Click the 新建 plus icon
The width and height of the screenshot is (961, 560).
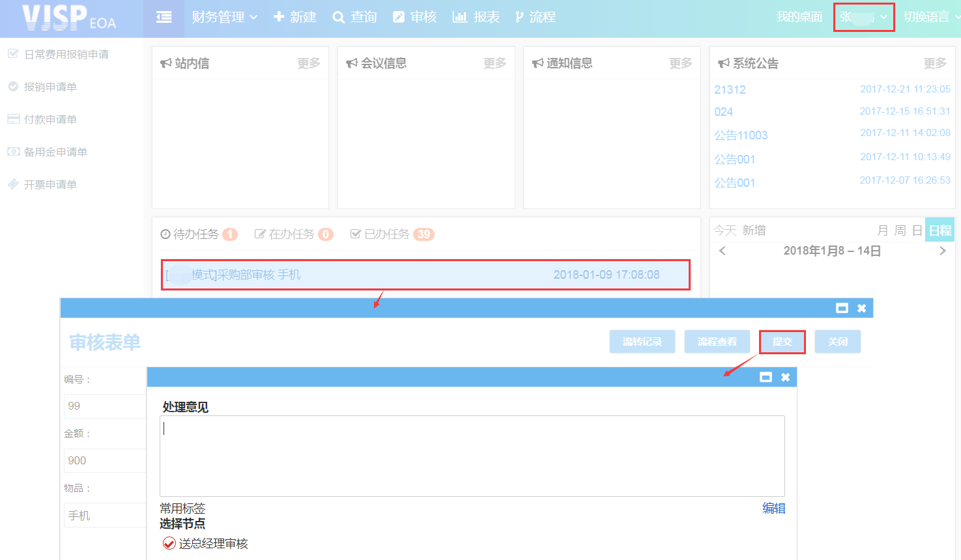(279, 18)
